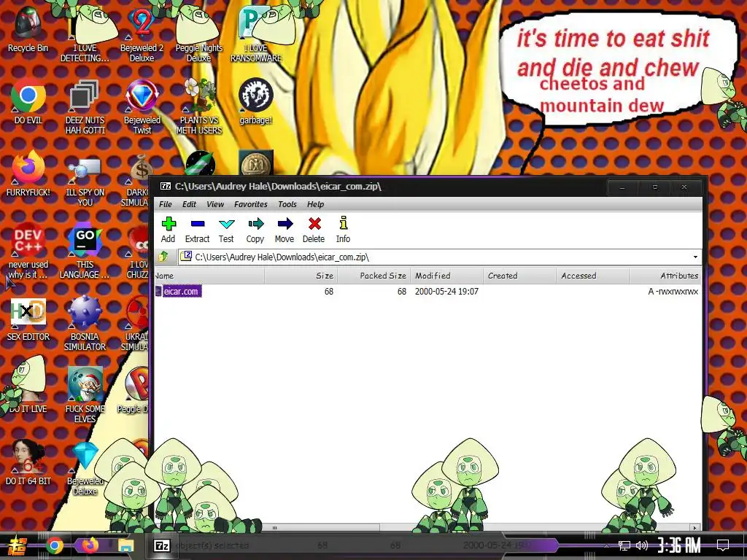Image resolution: width=747 pixels, height=560 pixels.
Task: Select the HxD SEX EDITOR icon
Action: click(28, 320)
